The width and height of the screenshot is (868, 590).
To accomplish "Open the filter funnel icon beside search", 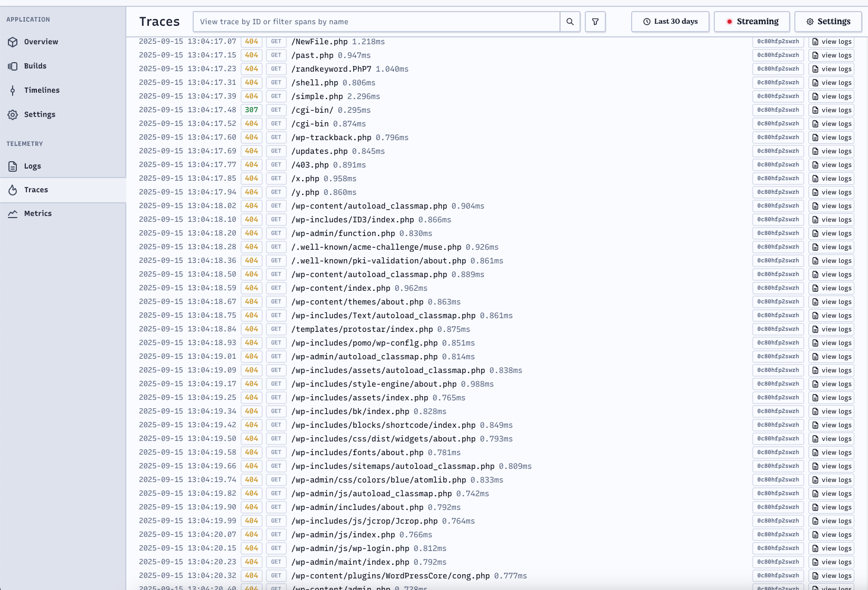I will (x=595, y=22).
